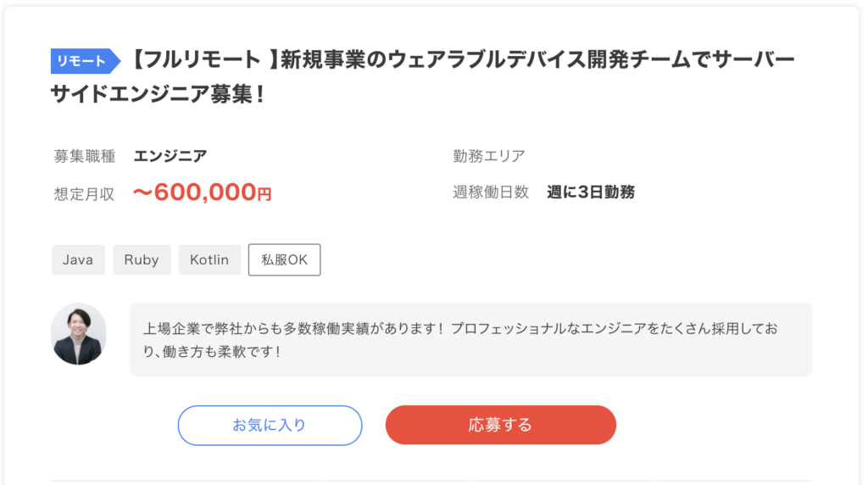Click the 週に3日勤務 value
This screenshot has width=868, height=485.
591,192
